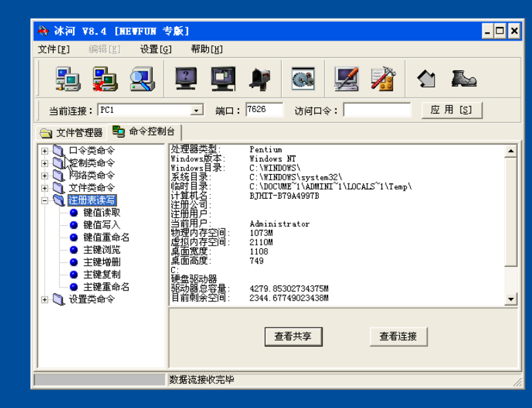Image resolution: width=532 pixels, height=408 pixels.
Task: Open the 当前连接 PC1 dropdown arrow
Action: [196, 110]
